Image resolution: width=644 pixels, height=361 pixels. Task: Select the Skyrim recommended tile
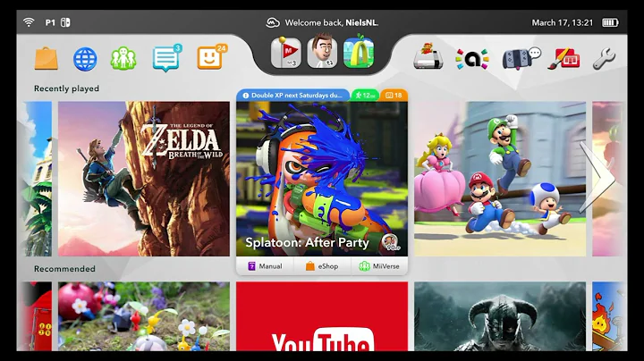click(500, 316)
